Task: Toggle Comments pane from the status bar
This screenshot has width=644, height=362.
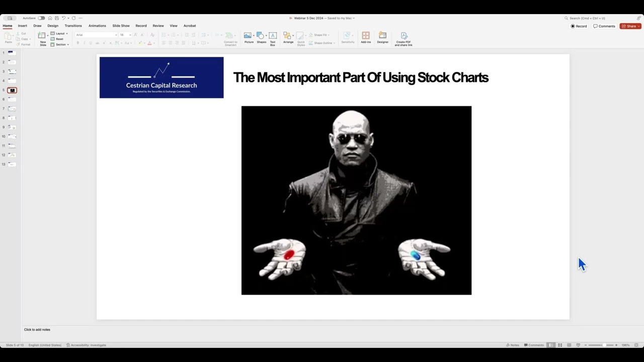Action: [534, 345]
